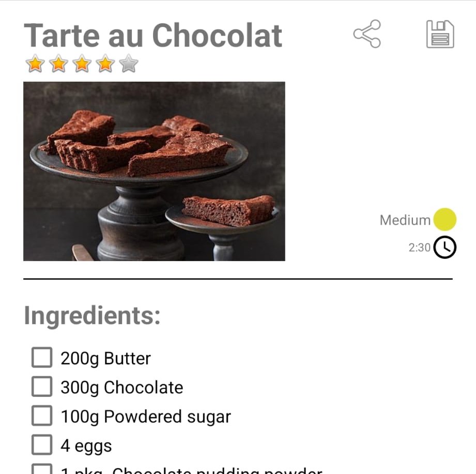Tick the 100g Powdered sugar checkbox
The width and height of the screenshot is (476, 474).
click(42, 416)
